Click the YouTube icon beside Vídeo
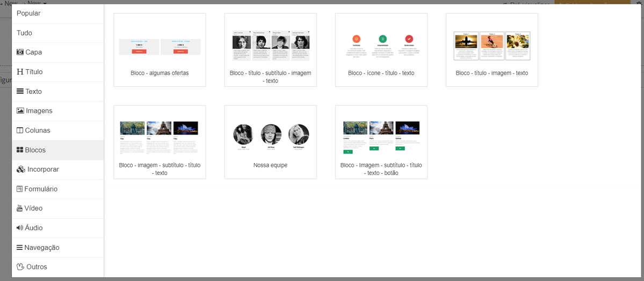Screen dimensions: 644x281 click(x=20, y=209)
